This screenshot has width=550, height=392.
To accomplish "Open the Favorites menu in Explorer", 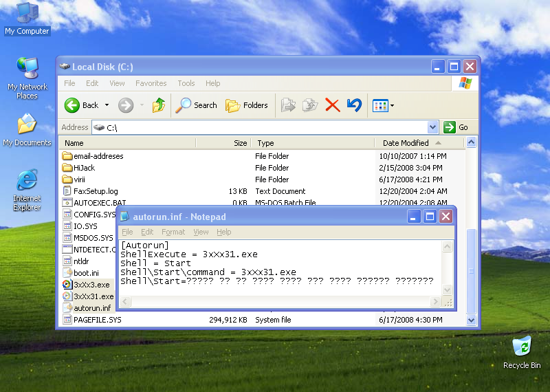I will click(151, 83).
